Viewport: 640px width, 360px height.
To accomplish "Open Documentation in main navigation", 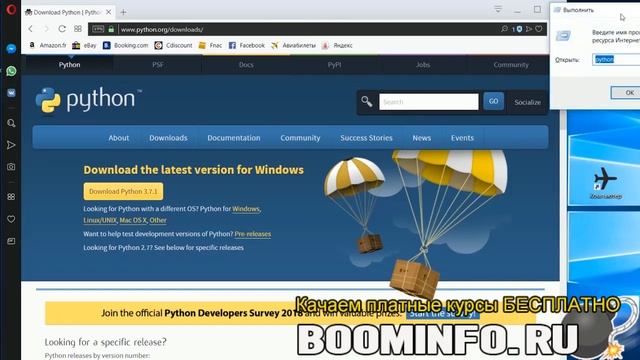I will (x=234, y=138).
